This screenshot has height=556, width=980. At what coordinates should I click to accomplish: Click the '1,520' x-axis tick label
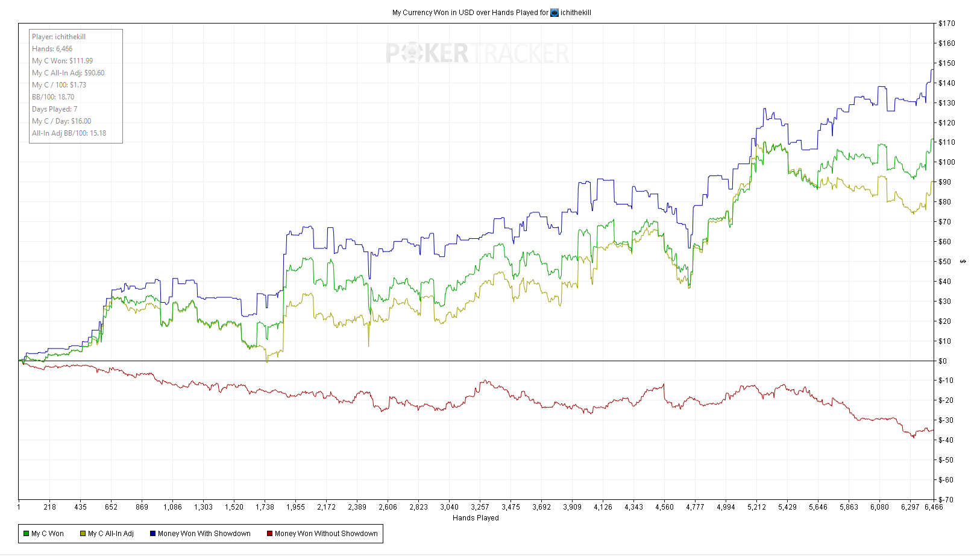click(234, 507)
